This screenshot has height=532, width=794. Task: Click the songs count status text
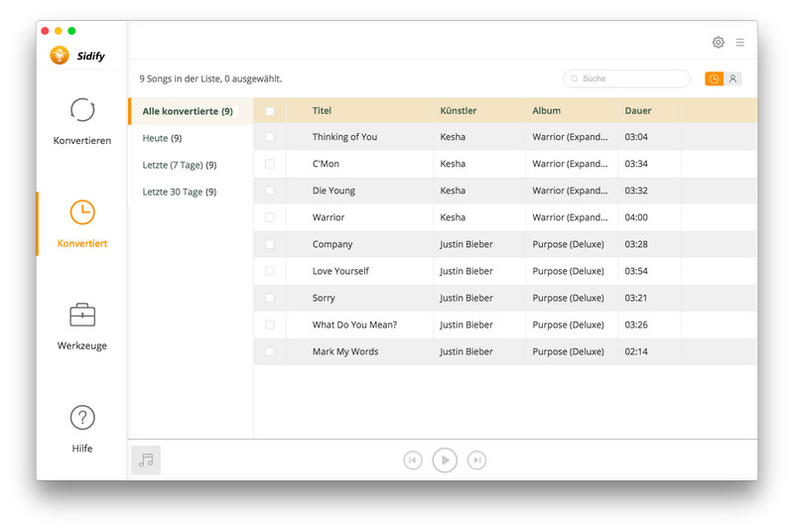(210, 79)
